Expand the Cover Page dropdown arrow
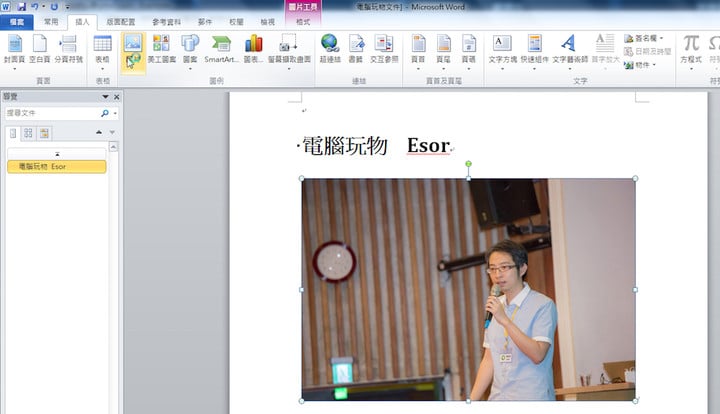Screen dimensions: 720x414 click(x=15, y=69)
